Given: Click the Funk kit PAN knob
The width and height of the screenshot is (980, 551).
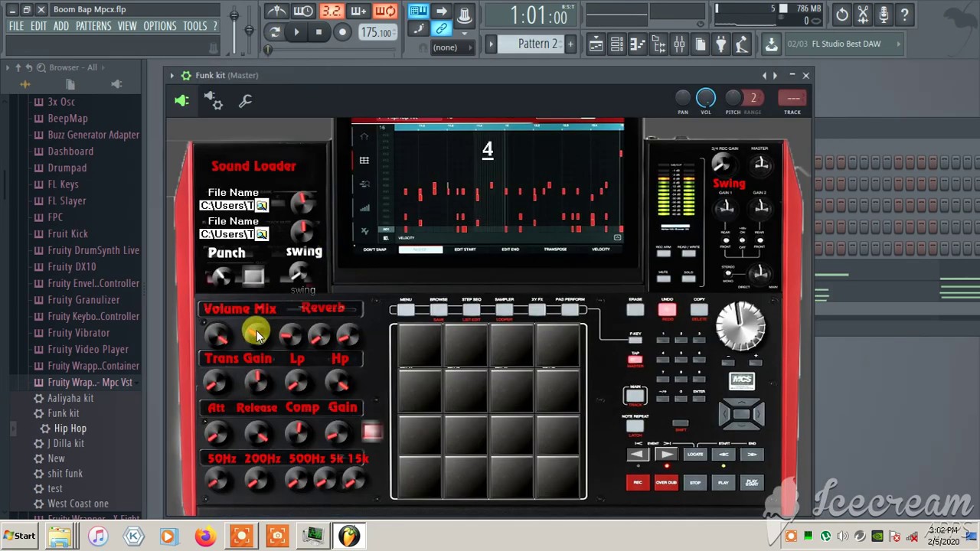Looking at the screenshot, I should (682, 98).
